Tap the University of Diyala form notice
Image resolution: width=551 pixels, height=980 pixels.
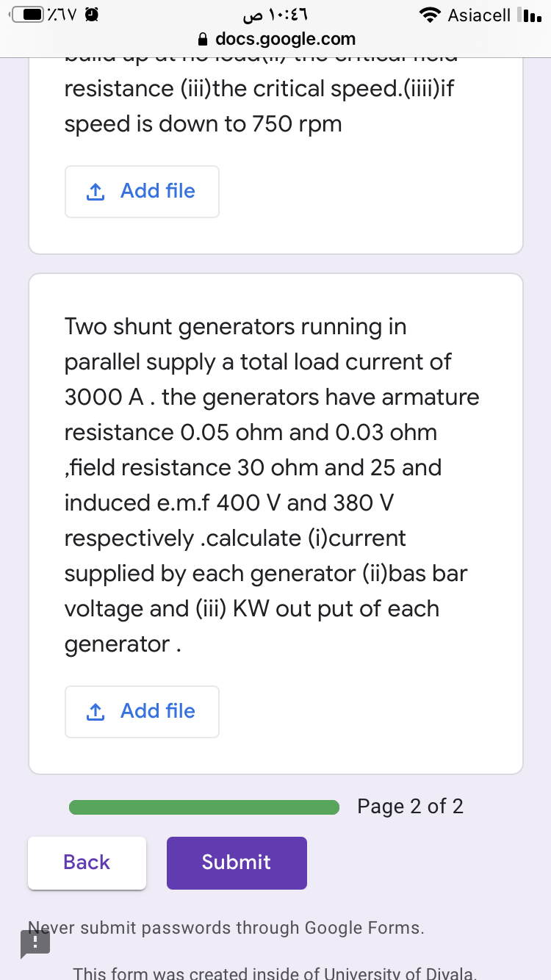pos(275,972)
